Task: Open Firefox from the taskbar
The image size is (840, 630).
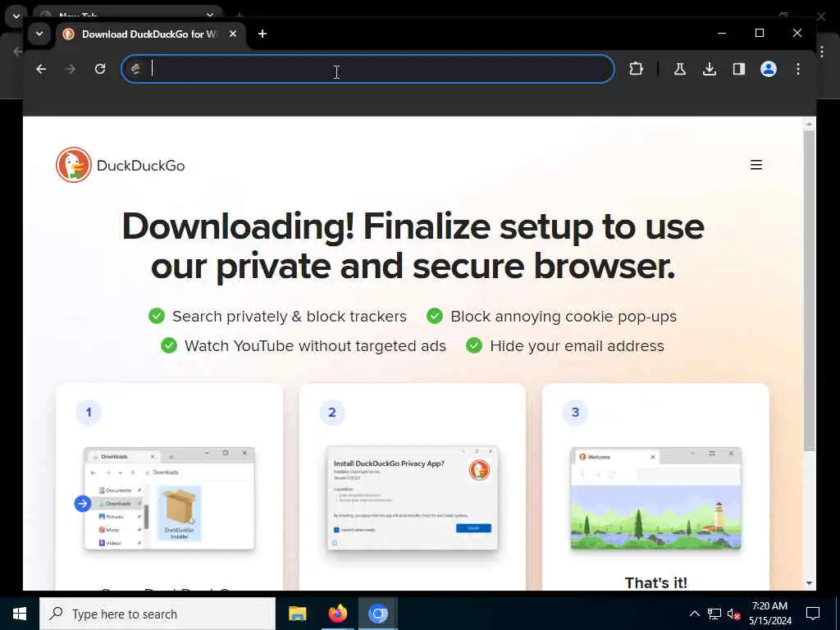Action: 337,614
